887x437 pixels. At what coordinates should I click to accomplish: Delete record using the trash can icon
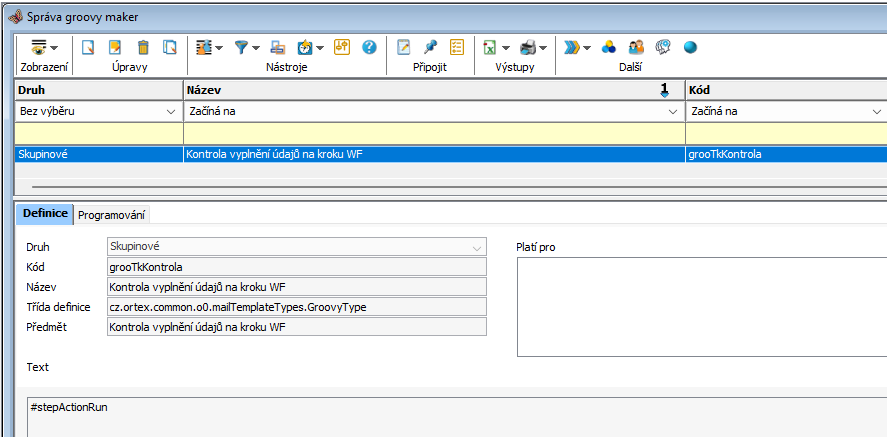pos(143,47)
